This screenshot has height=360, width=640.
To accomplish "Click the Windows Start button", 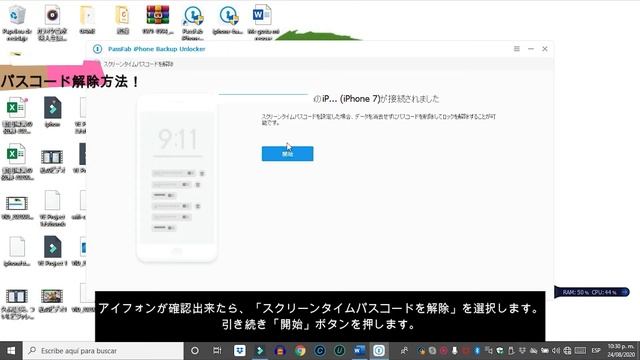I will pyautogui.click(x=11, y=351).
